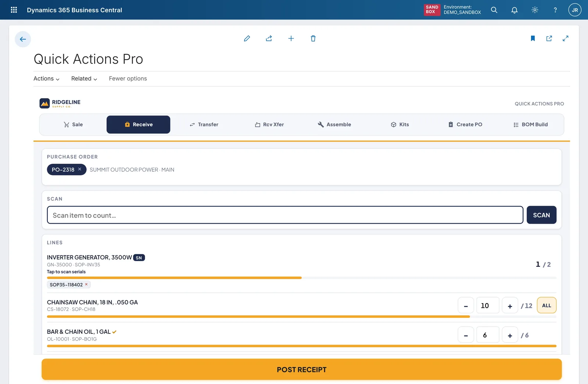This screenshot has height=384, width=588.
Task: Remove PO-2318 chip with its x
Action: click(79, 169)
